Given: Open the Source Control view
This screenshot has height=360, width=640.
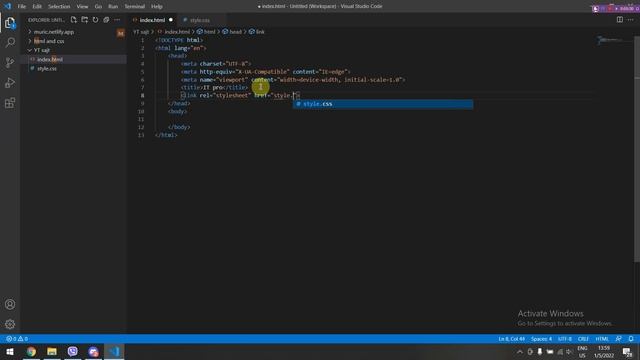Looking at the screenshot, I should coord(10,62).
